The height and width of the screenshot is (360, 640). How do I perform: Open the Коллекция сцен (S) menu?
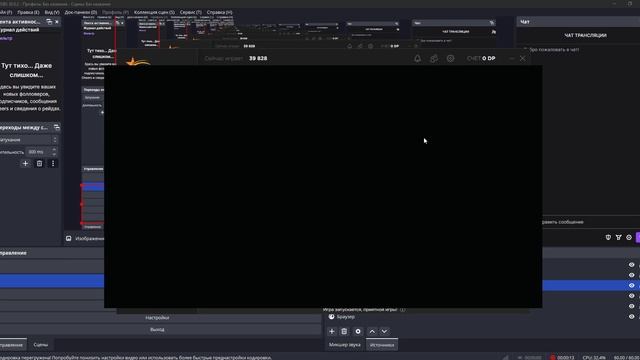point(154,12)
